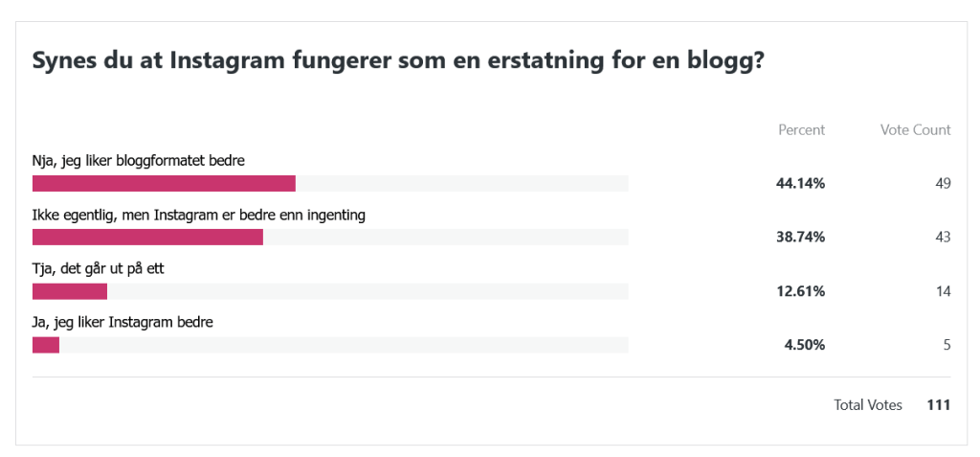The width and height of the screenshot is (980, 457).
Task: Click the Percent column header
Action: [801, 130]
